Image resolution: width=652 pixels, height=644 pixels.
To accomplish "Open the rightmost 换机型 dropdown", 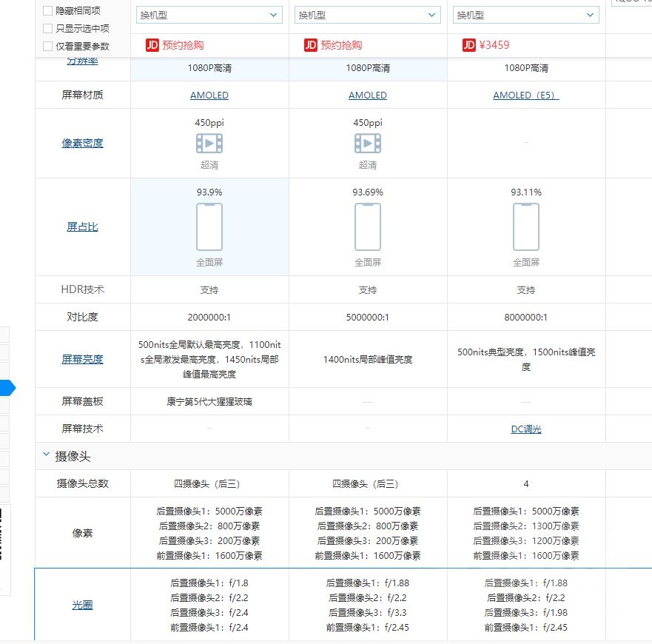I will 525,15.
